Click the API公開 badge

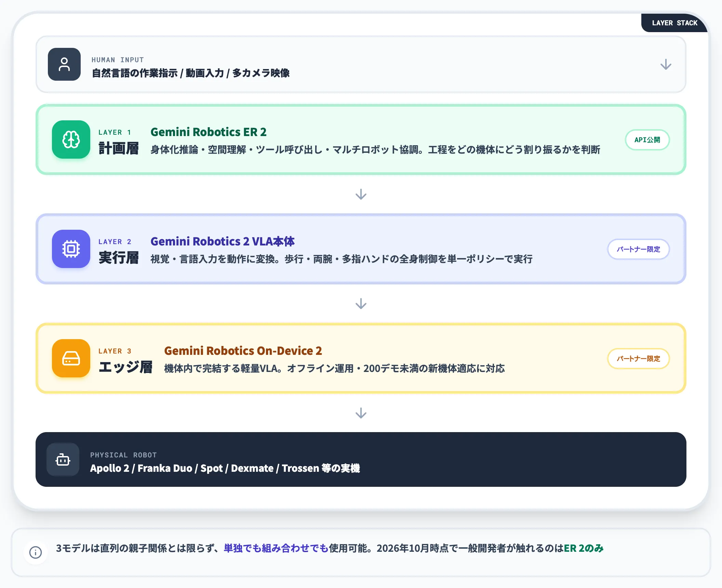point(647,140)
